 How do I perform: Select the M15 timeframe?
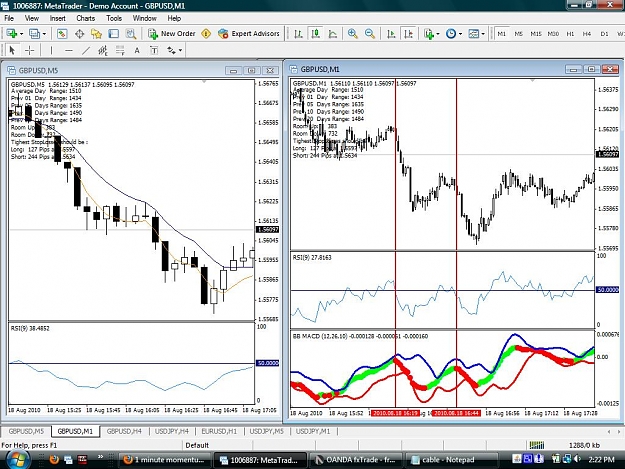536,34
